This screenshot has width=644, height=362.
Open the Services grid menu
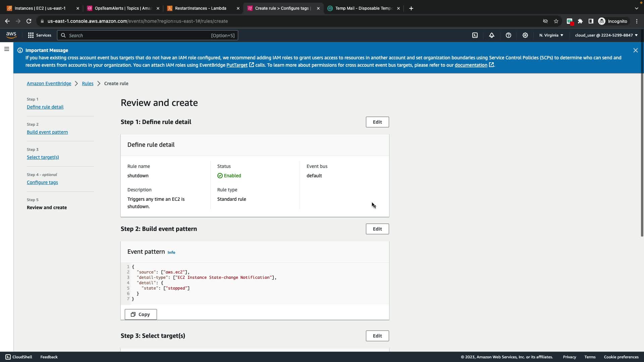click(39, 35)
